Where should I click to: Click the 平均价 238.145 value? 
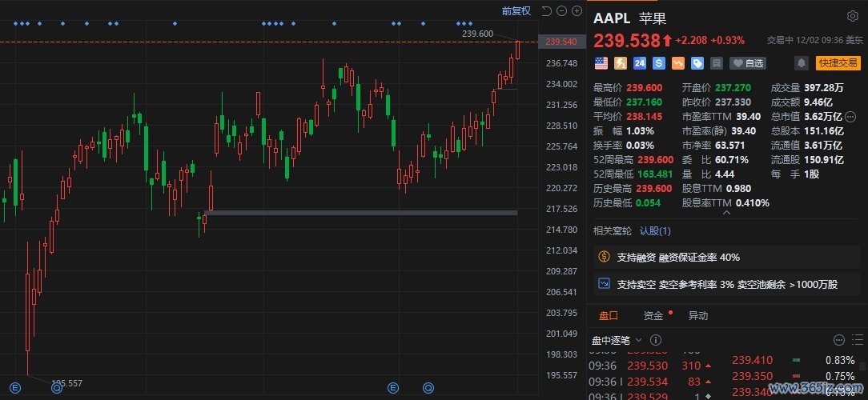click(646, 116)
